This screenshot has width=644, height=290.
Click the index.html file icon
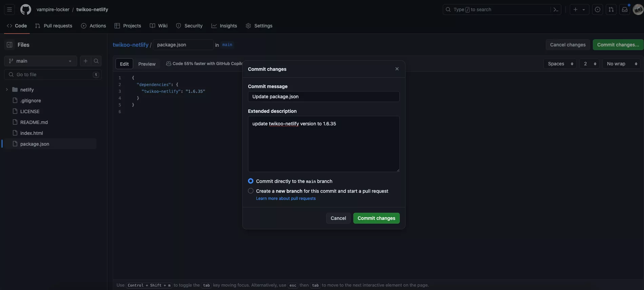(x=15, y=133)
